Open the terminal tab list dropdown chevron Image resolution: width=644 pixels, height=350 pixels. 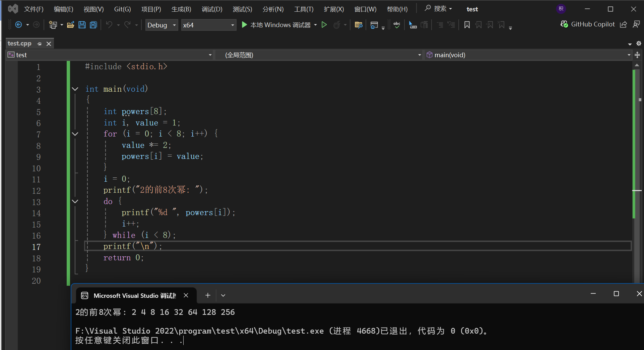[x=223, y=295]
